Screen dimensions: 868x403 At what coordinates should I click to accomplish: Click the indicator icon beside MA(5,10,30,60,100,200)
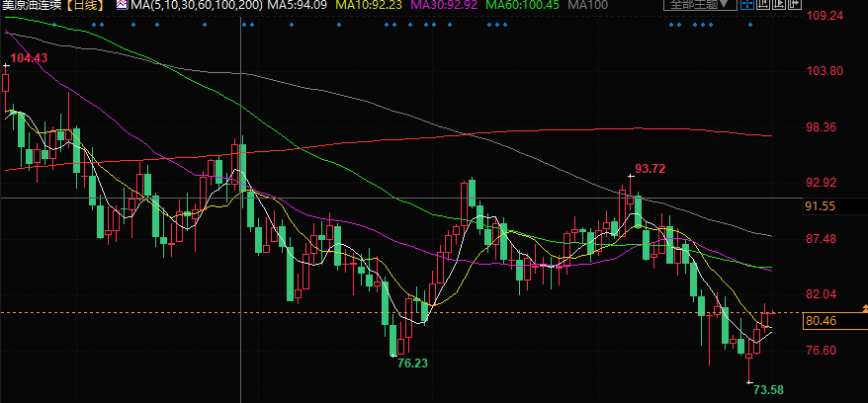click(x=121, y=6)
